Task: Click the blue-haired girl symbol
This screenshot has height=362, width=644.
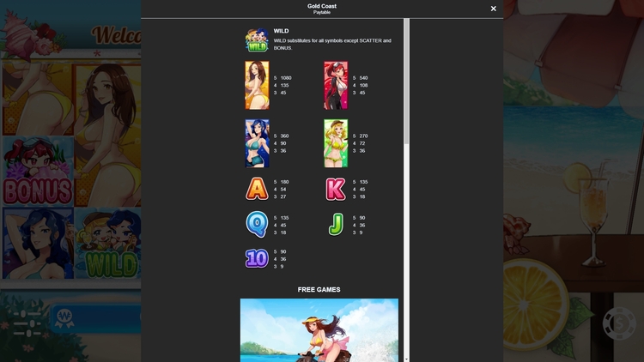Action: pos(257,143)
